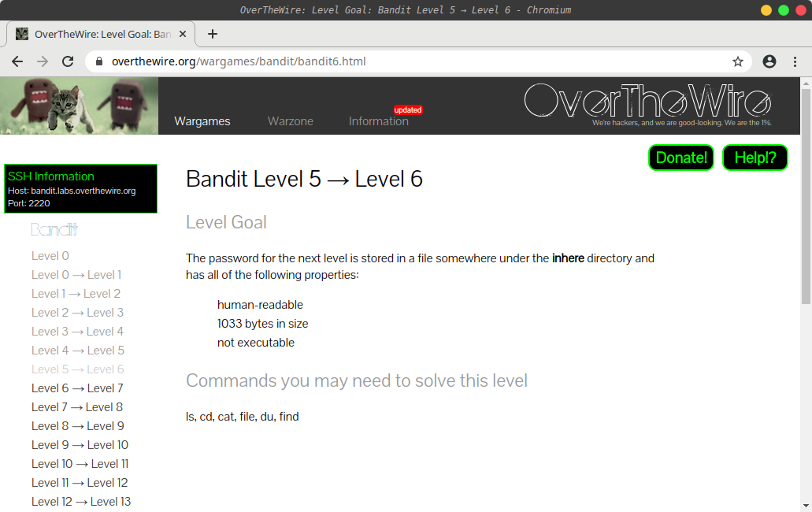Screen dimensions: 812x512
Task: Click the Donate! button
Action: pyautogui.click(x=681, y=158)
